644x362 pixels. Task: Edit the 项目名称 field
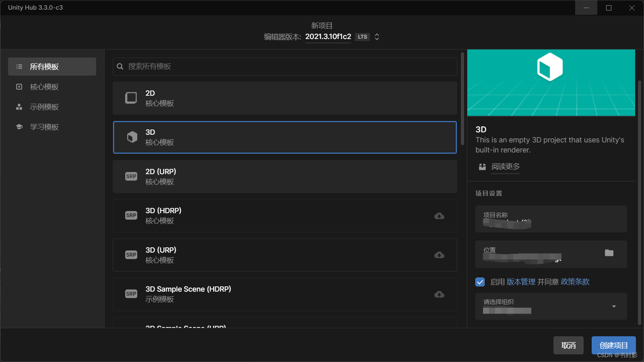coord(551,219)
